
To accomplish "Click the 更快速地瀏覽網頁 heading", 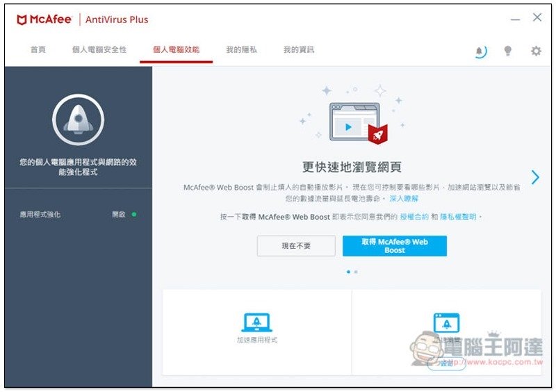I will (352, 167).
